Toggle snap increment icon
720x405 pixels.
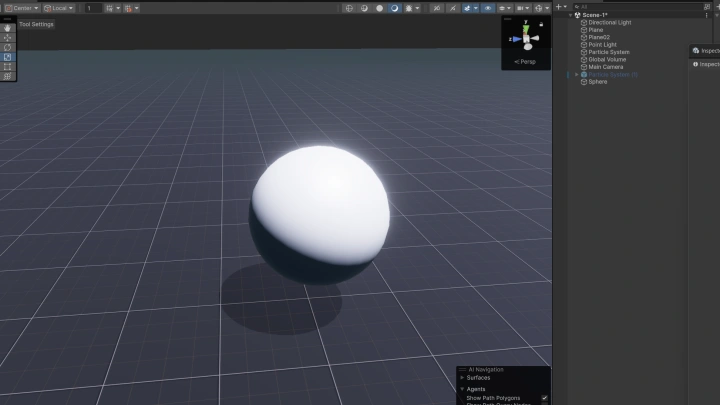click(128, 8)
